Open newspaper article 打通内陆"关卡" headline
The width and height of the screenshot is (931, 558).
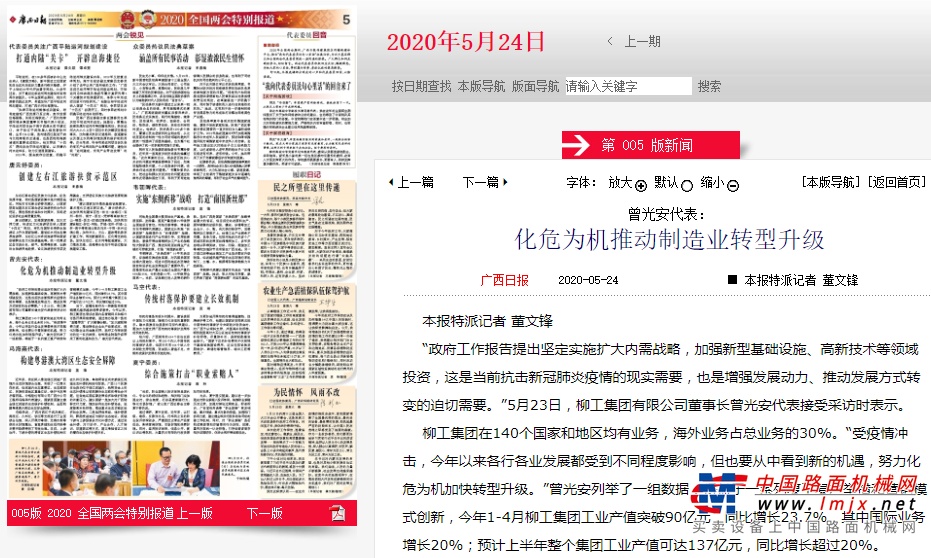tap(68, 58)
